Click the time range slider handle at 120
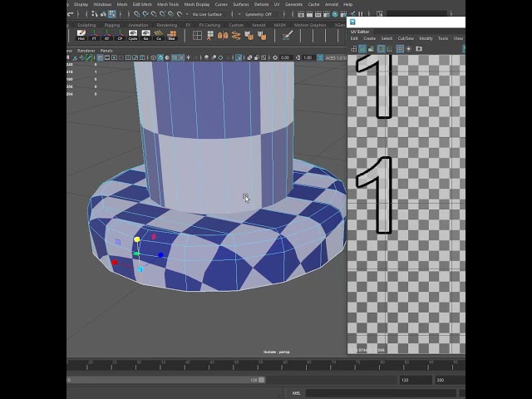This screenshot has height=399, width=532. 262,380
